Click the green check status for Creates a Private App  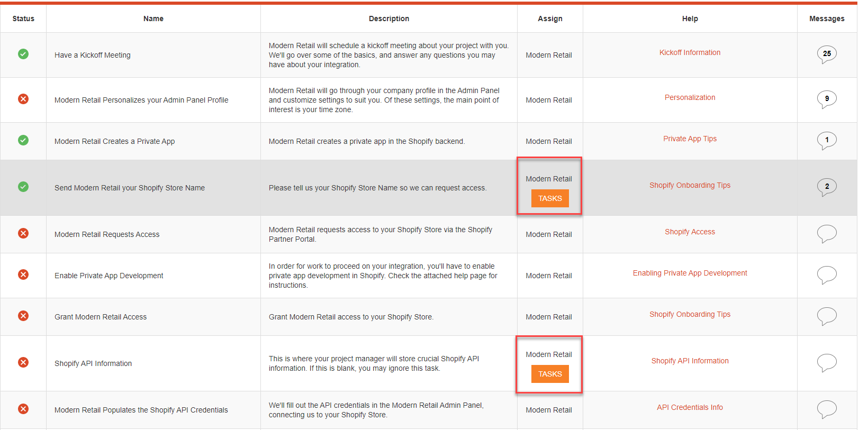point(23,140)
